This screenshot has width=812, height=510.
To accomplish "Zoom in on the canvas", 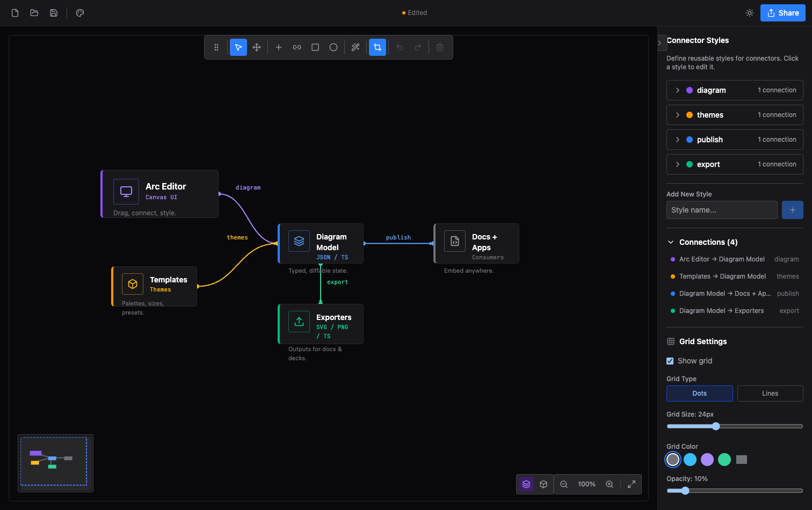I will pos(610,484).
